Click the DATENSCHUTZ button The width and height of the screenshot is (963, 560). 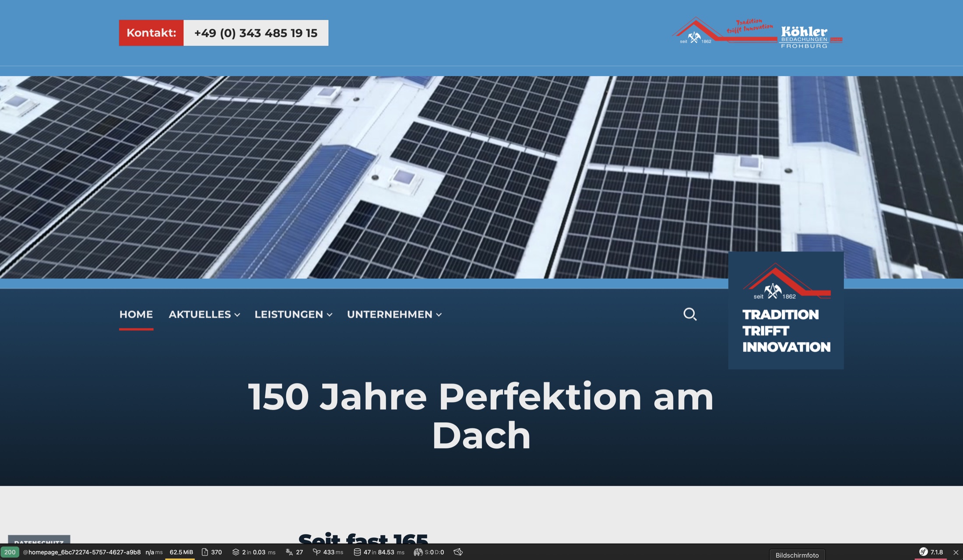39,540
